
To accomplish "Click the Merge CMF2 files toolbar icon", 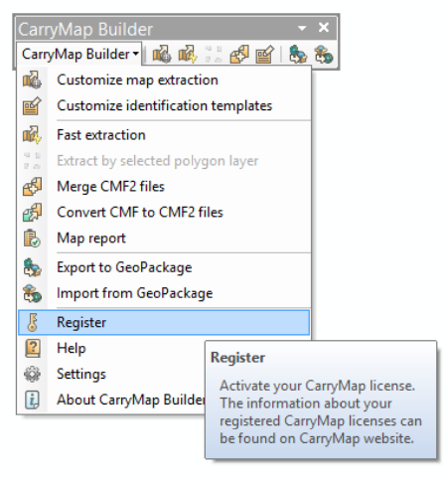I will [239, 54].
